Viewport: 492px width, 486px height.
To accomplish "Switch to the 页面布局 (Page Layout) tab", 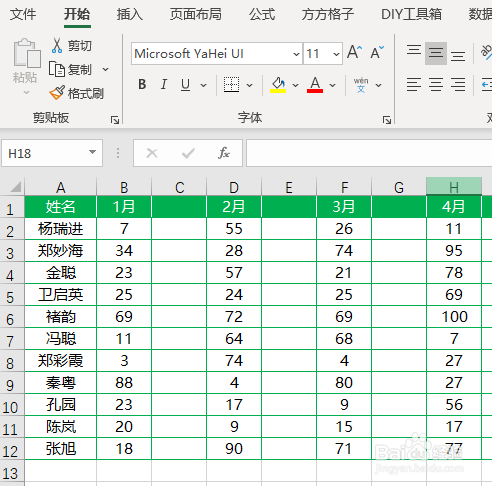I will (x=196, y=14).
